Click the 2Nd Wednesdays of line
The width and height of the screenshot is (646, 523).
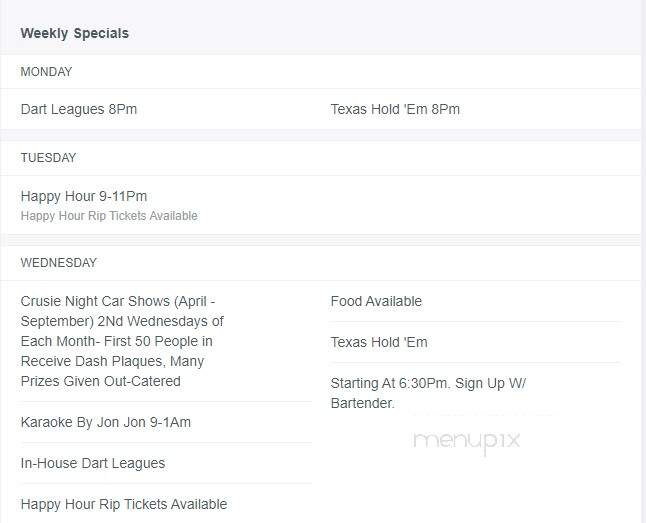160,321
